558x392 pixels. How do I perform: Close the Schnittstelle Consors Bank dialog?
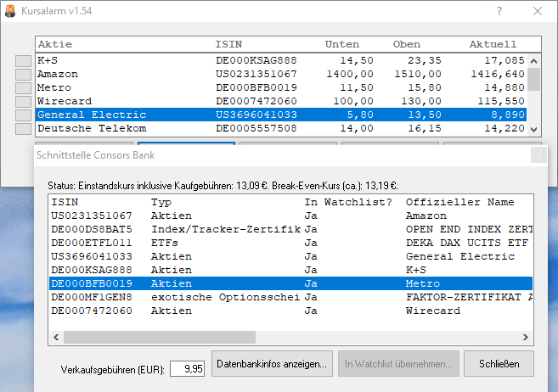click(538, 155)
